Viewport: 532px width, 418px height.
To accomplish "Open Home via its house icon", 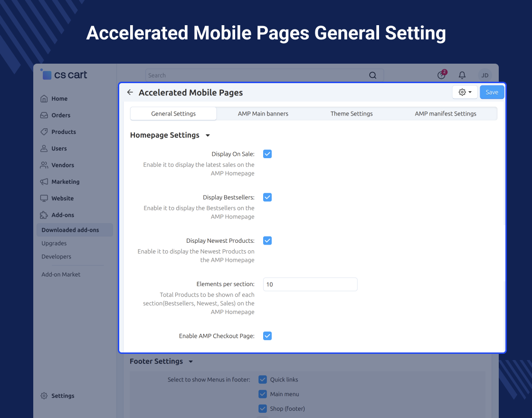I will click(x=44, y=99).
